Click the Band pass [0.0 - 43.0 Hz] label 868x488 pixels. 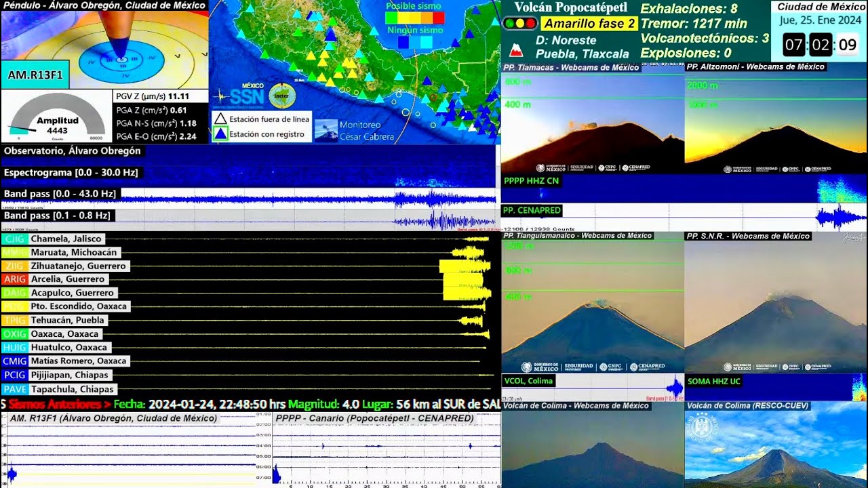pyautogui.click(x=60, y=194)
